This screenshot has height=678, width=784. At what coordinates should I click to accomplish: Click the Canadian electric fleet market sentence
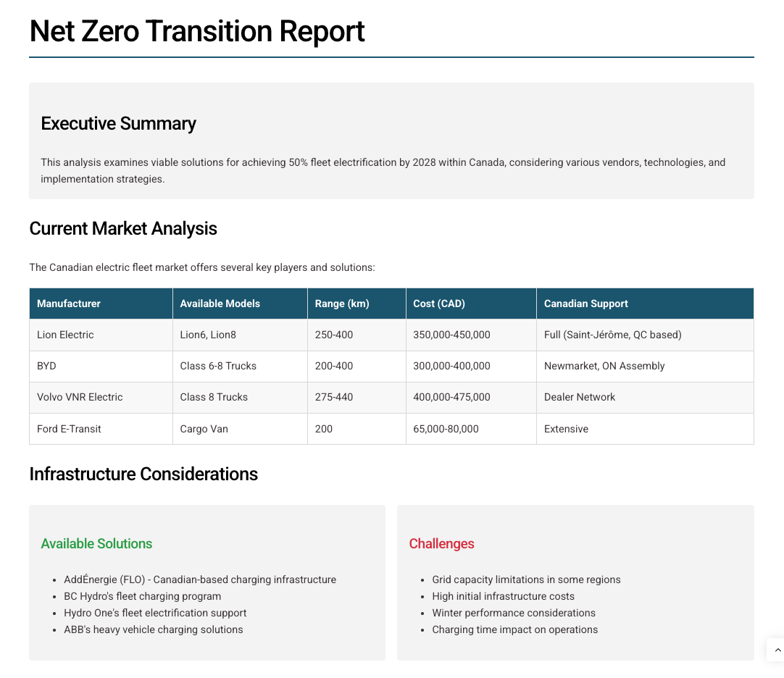[202, 267]
